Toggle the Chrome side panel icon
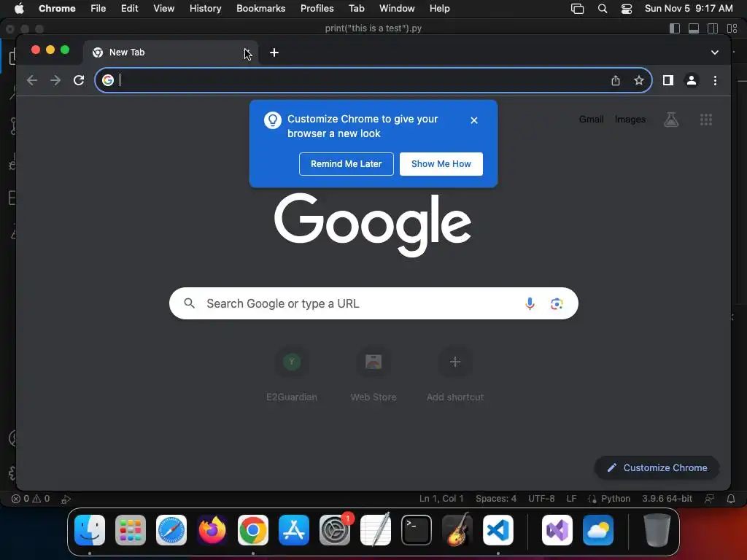Viewport: 747px width, 560px height. pos(668,80)
